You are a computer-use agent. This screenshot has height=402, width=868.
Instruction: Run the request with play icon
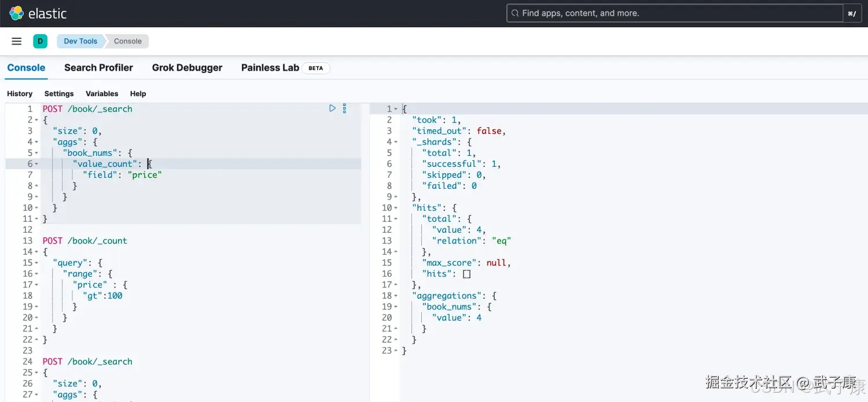point(332,108)
